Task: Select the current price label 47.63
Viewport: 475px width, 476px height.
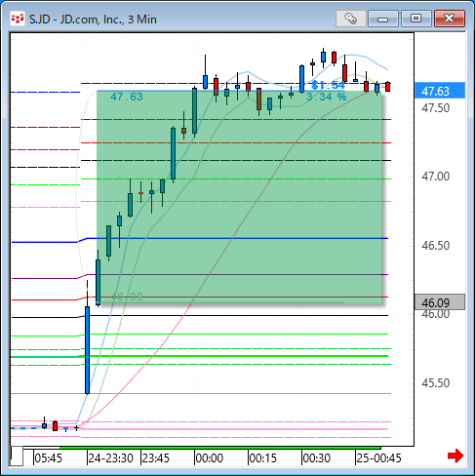Action: coord(440,91)
